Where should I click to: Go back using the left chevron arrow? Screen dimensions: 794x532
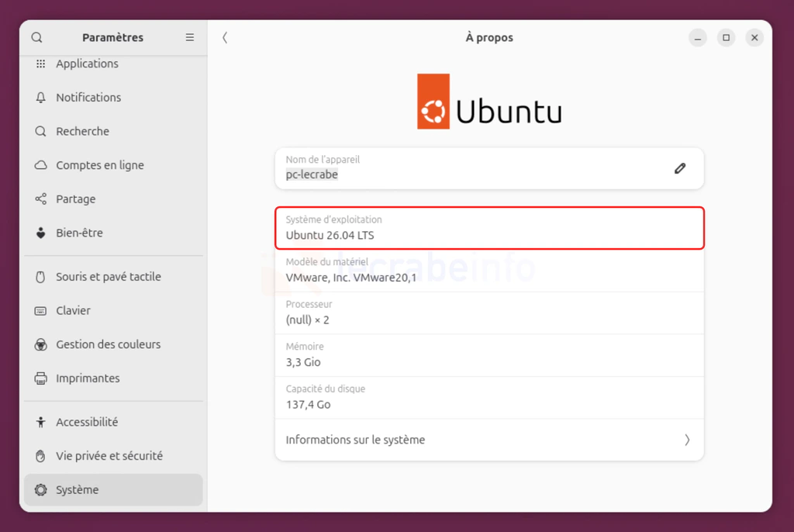225,37
